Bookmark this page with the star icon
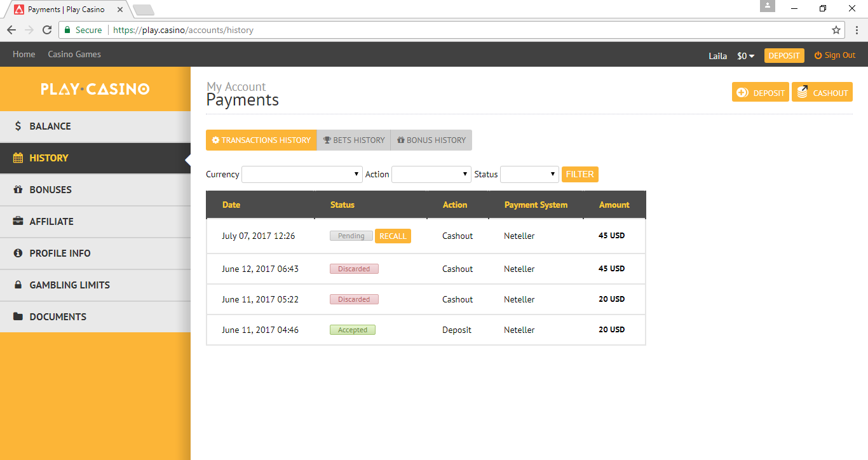Viewport: 868px width, 460px height. point(836,30)
